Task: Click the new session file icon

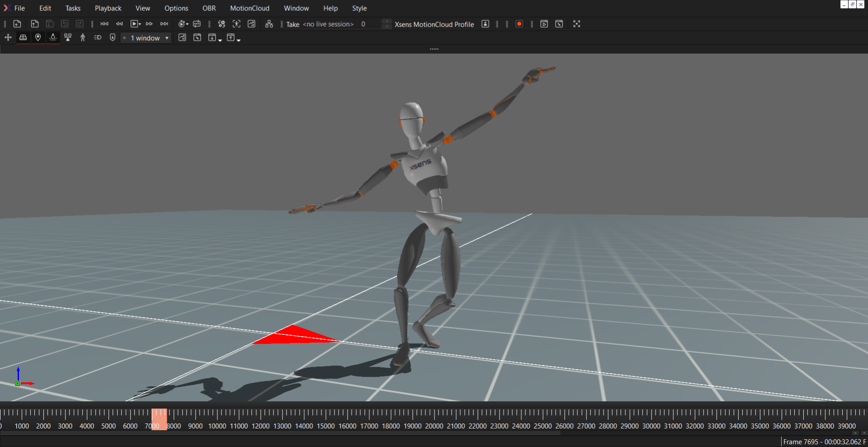Action: (x=17, y=24)
